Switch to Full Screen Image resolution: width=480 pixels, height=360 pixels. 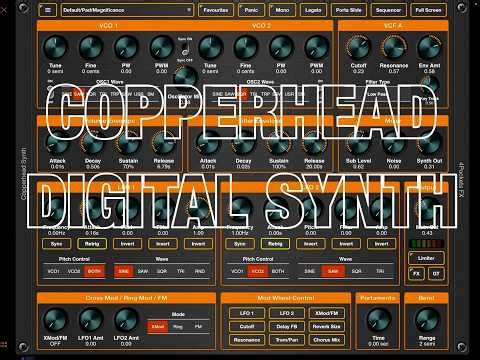428,10
